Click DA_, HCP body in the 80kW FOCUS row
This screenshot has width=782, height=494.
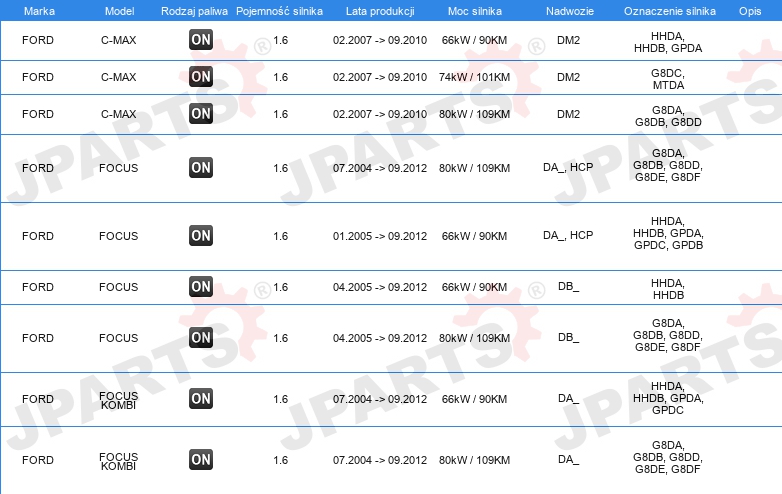click(x=568, y=167)
